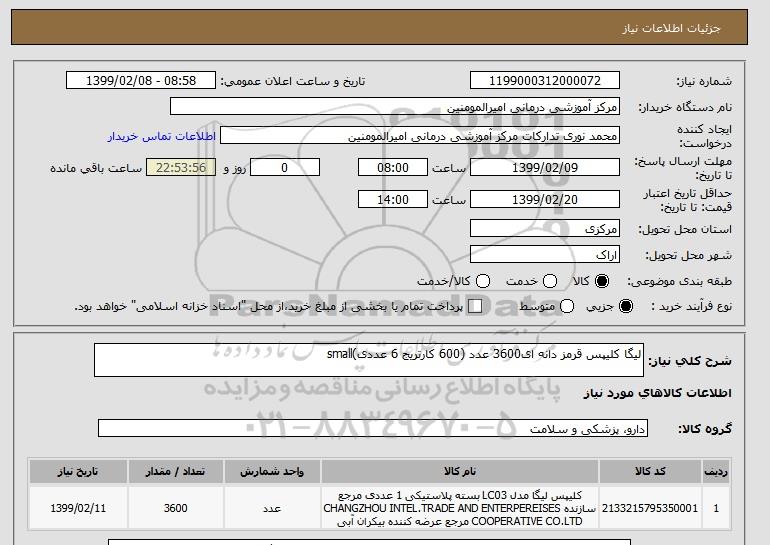Click the جزئیات اطلاعات نیاز header title
Screen dimensions: 770x545
click(x=671, y=28)
